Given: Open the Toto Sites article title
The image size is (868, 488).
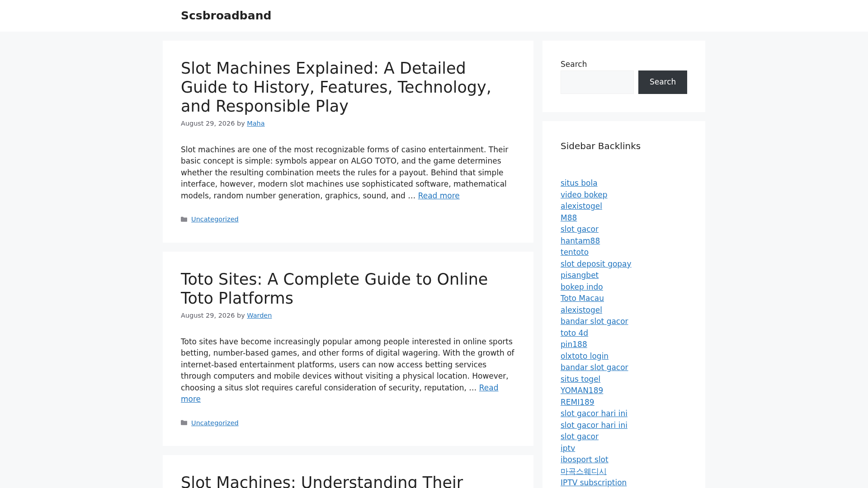Looking at the screenshot, I should pos(334,289).
